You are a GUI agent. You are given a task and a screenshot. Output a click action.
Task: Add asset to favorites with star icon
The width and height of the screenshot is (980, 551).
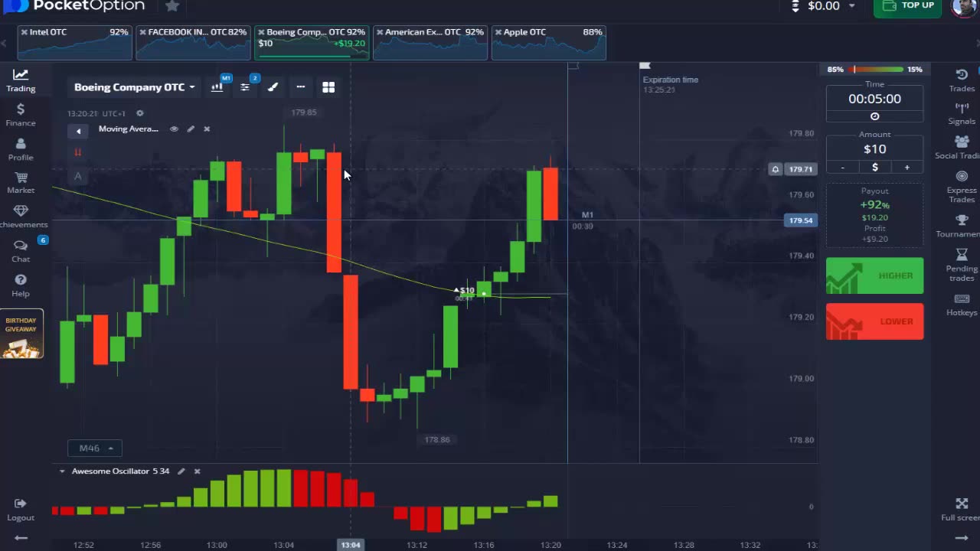tap(172, 6)
